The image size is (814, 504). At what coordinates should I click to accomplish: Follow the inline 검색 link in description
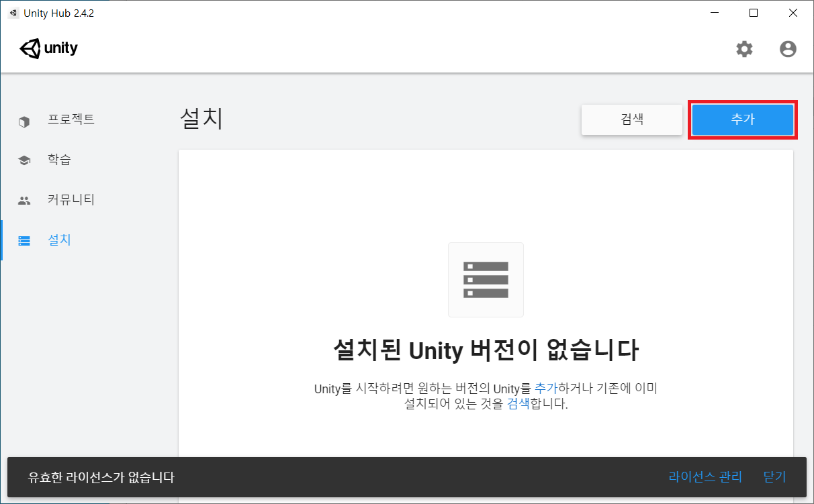pyautogui.click(x=518, y=405)
